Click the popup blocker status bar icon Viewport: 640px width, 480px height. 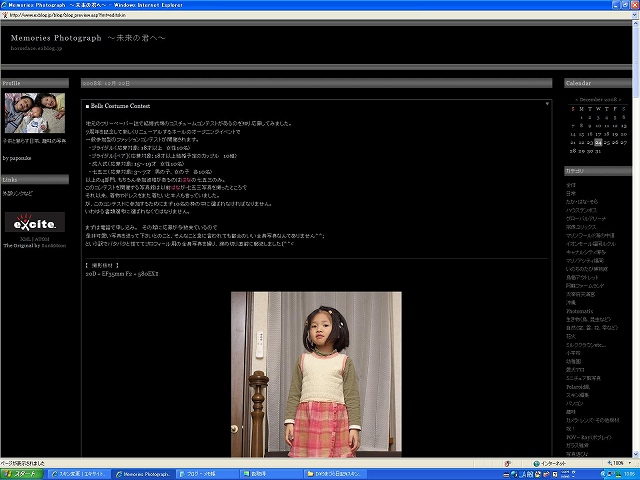pyautogui.click(x=508, y=463)
